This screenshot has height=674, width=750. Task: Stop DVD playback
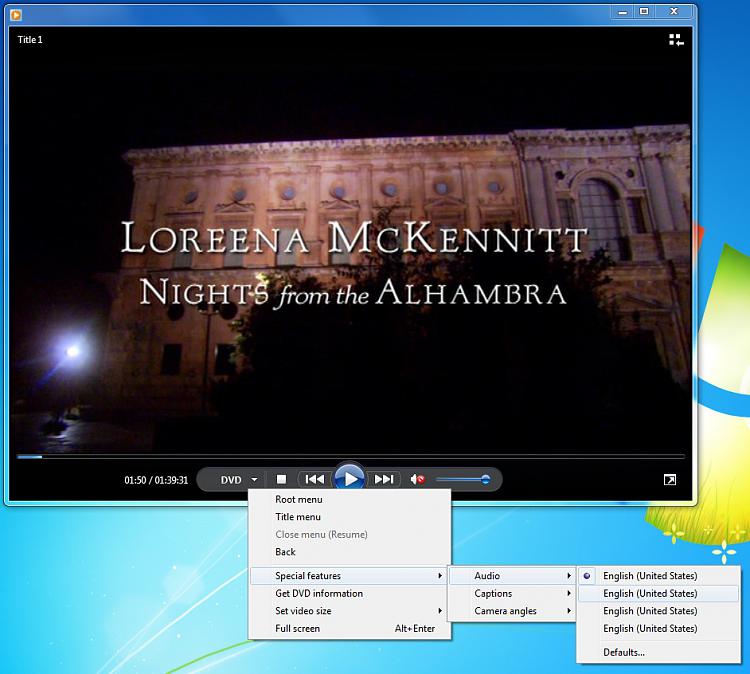point(281,479)
